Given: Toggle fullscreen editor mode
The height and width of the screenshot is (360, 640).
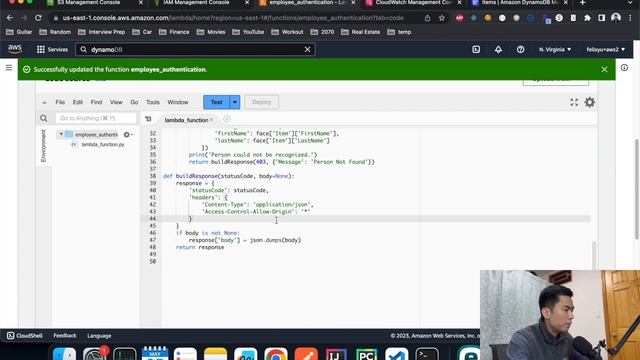Looking at the screenshot, I should click(574, 102).
